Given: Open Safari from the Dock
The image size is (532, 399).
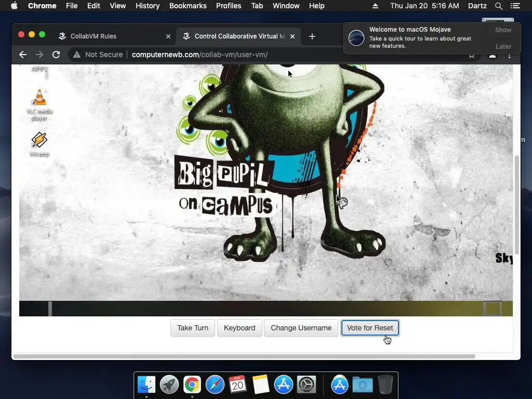Looking at the screenshot, I should tap(215, 385).
